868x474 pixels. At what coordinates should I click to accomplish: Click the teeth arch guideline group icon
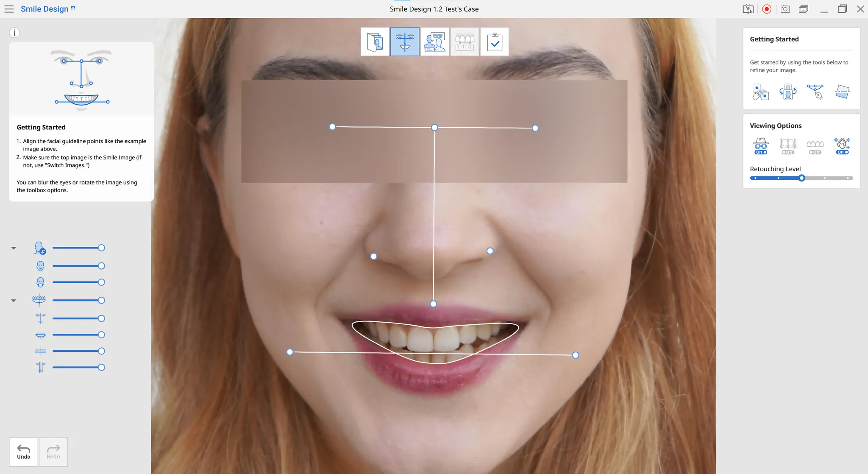point(39,300)
